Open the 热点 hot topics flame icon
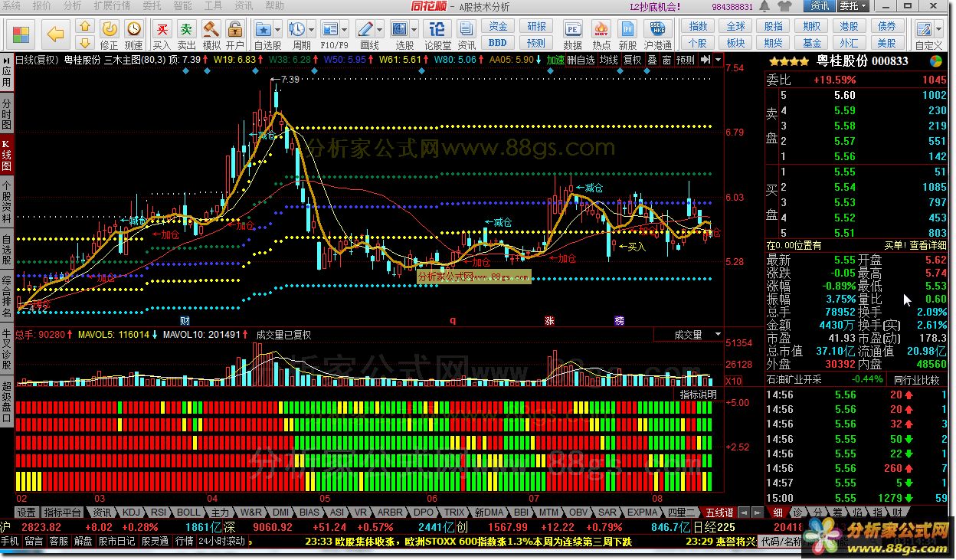The width and height of the screenshot is (956, 560). pyautogui.click(x=601, y=29)
